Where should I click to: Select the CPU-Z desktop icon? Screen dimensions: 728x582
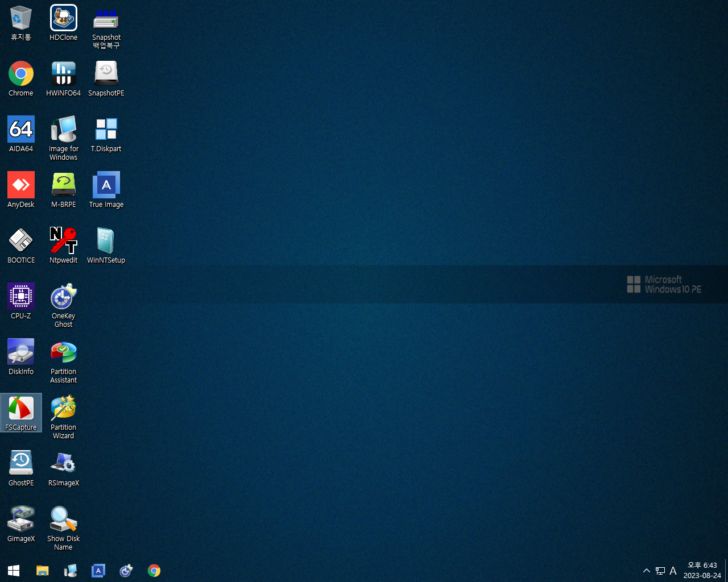click(21, 302)
